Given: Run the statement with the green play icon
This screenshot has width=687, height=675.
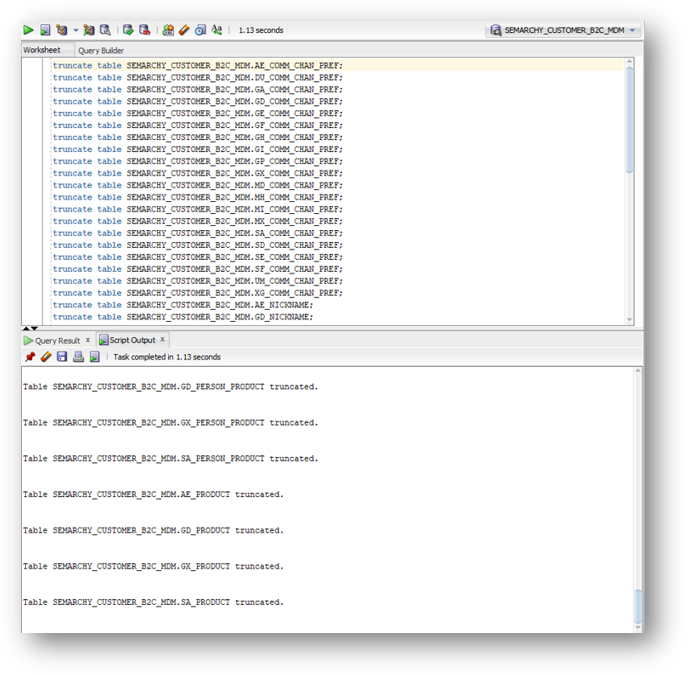Looking at the screenshot, I should 28,30.
